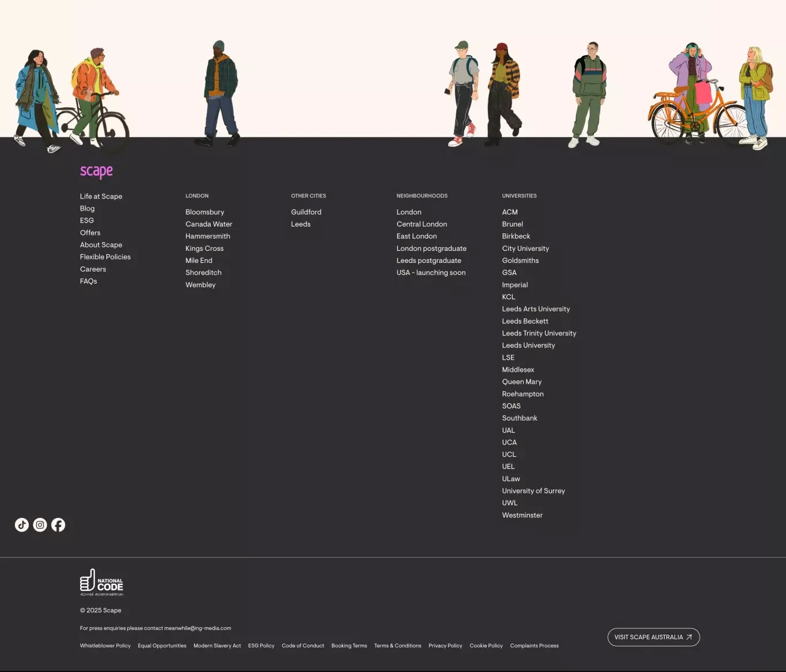Image resolution: width=786 pixels, height=672 pixels.
Task: Choose Kings Cross location
Action: click(x=205, y=248)
